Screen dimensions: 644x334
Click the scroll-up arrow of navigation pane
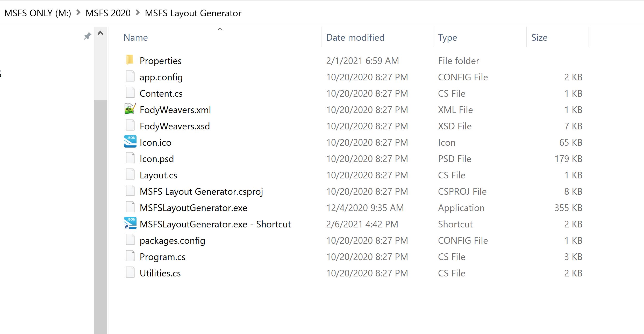point(101,33)
